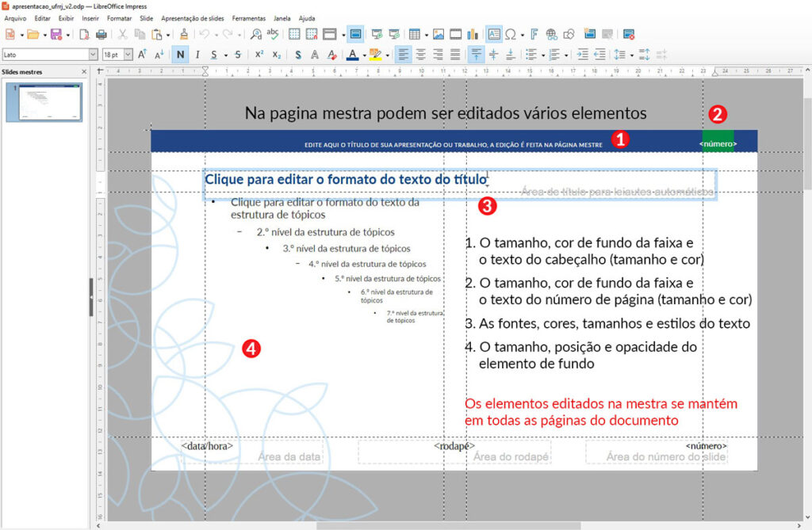Open the Formatar menu
Screen dimensions: 812x530
pos(119,17)
